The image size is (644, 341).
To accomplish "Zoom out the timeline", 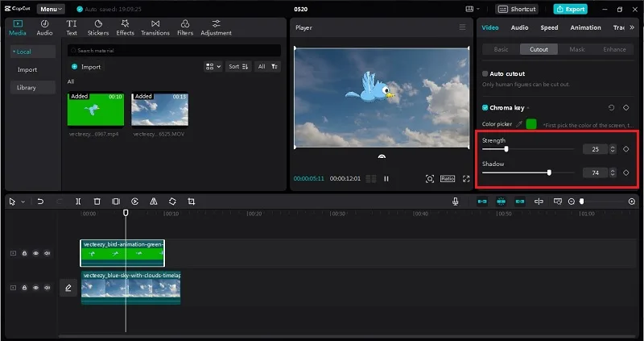I will [x=572, y=202].
